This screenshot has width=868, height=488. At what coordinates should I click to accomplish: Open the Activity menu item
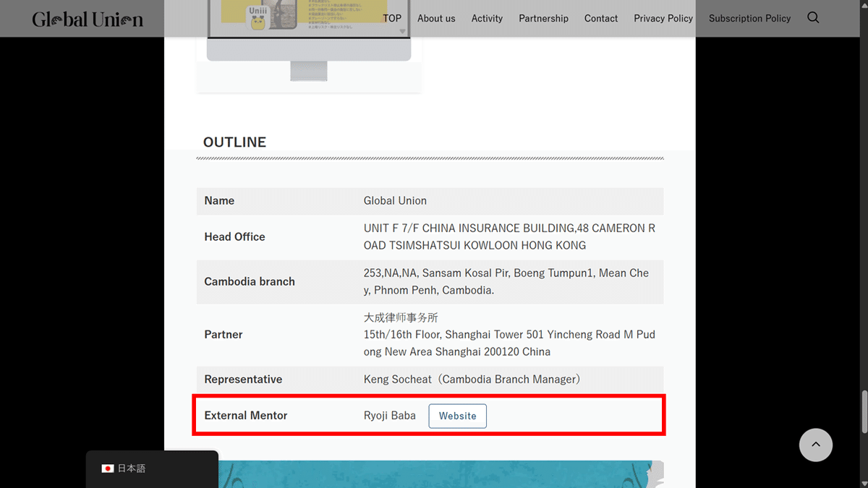487,18
